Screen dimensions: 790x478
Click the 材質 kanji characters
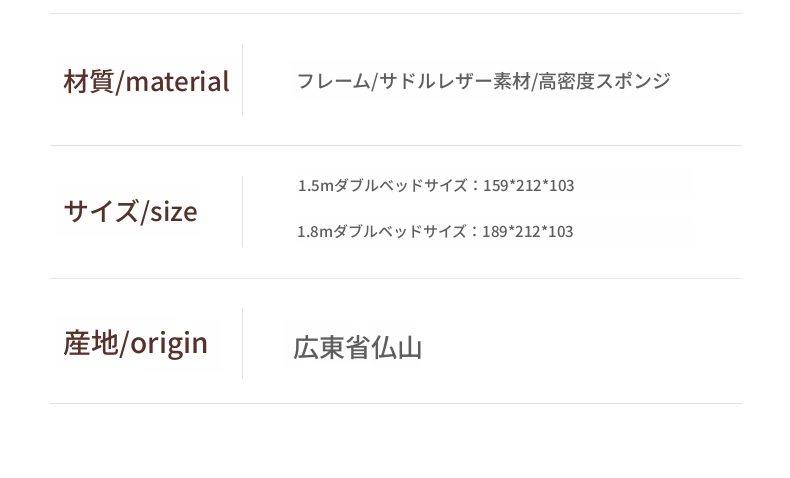coord(89,82)
